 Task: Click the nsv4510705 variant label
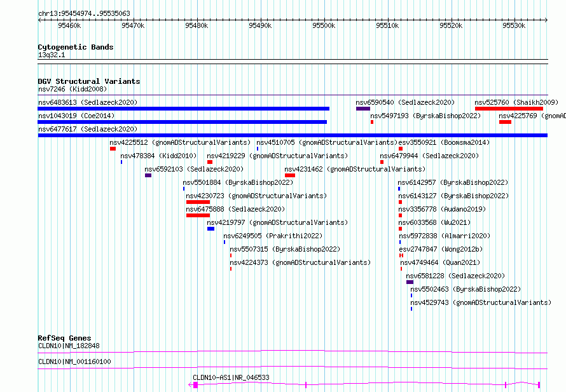point(327,142)
